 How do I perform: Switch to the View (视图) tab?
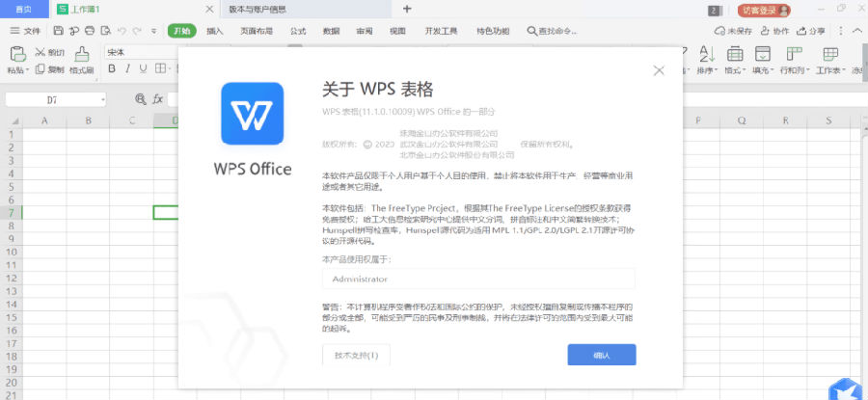pyautogui.click(x=397, y=31)
